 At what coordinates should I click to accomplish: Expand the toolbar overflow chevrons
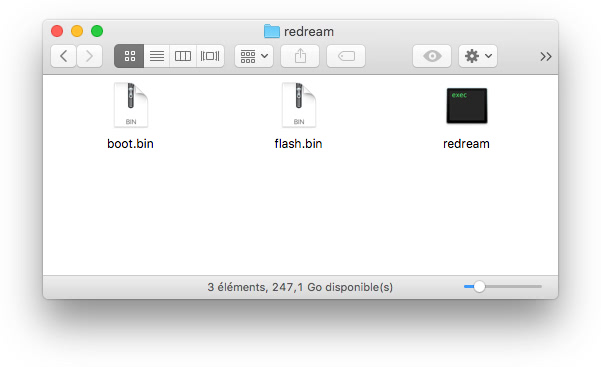[546, 57]
